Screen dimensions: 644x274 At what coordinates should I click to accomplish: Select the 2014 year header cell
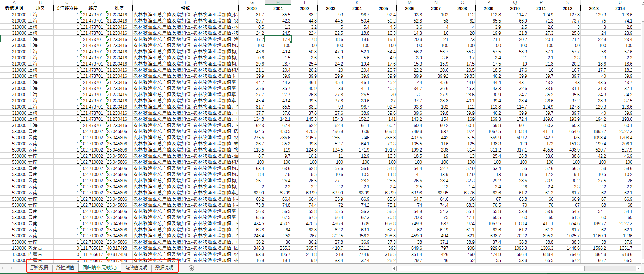coord(620,8)
